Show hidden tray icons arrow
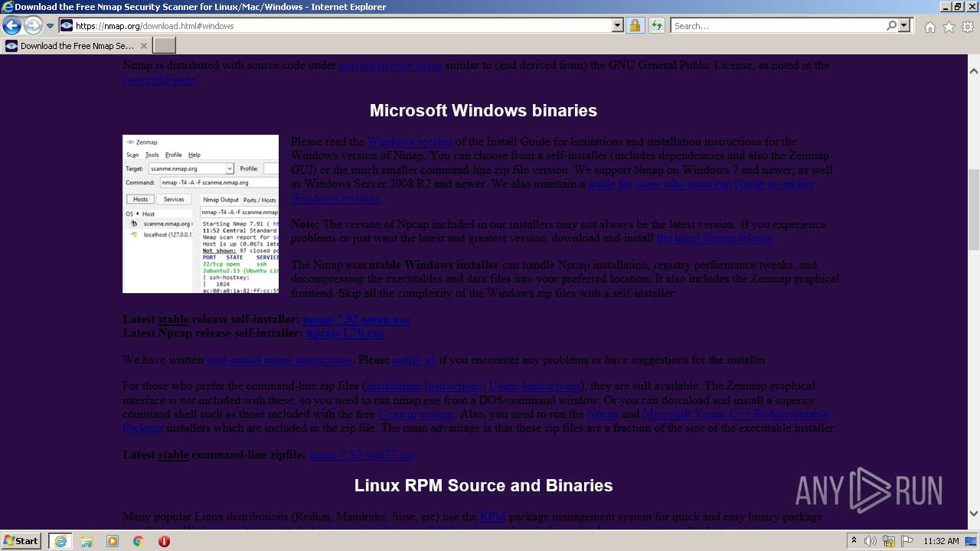The width and height of the screenshot is (980, 551). 854,541
